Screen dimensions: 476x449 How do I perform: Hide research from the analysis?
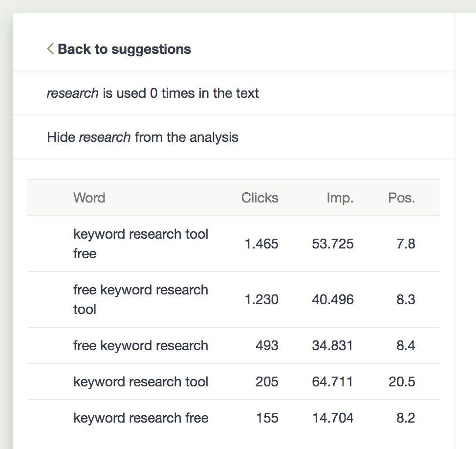coord(142,137)
